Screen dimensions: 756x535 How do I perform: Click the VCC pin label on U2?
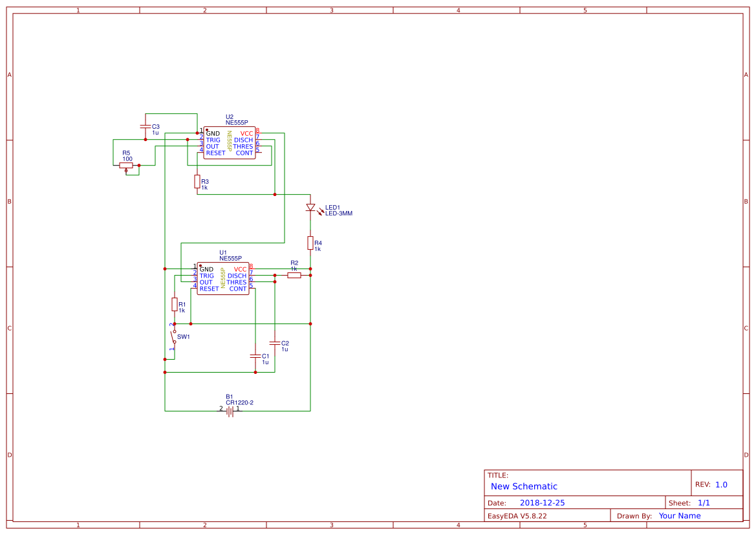(246, 134)
